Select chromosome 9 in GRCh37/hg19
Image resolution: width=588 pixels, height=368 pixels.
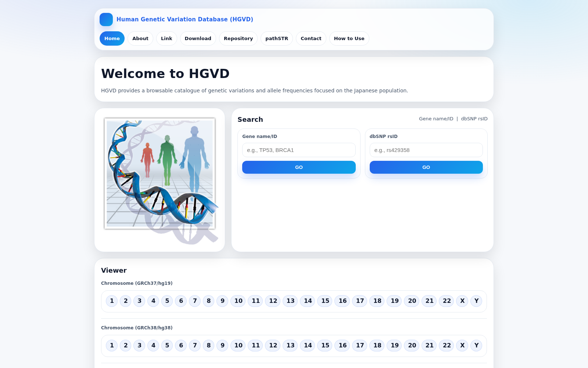[x=222, y=301]
